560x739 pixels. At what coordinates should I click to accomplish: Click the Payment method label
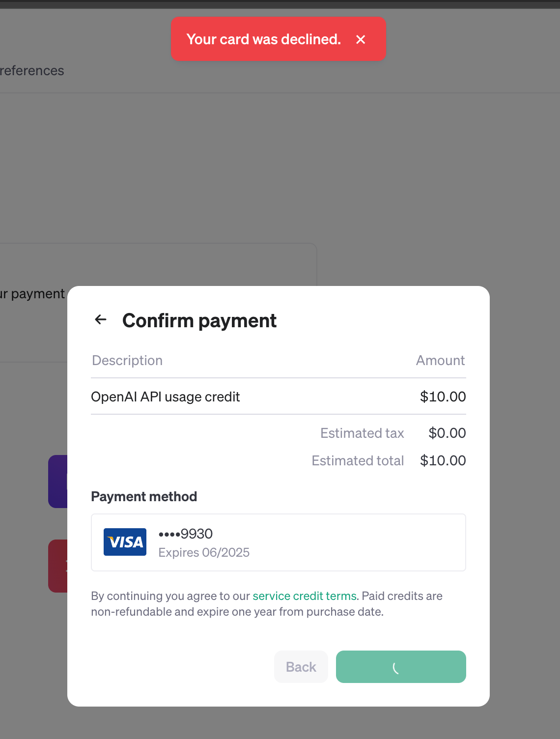[144, 497]
